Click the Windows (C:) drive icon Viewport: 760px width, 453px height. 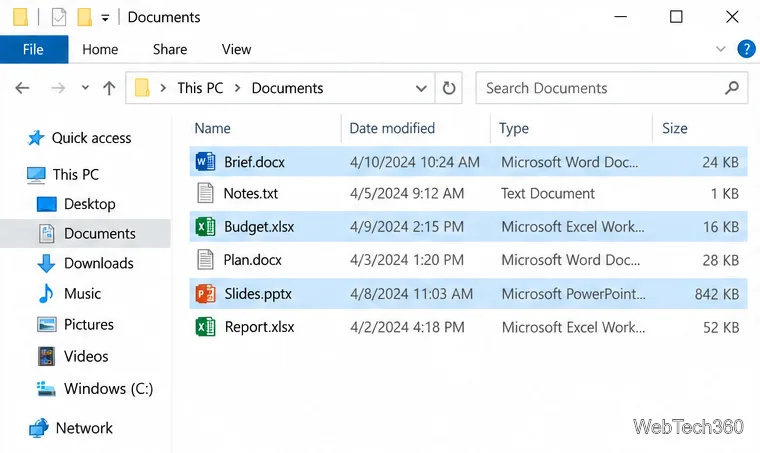[46, 388]
